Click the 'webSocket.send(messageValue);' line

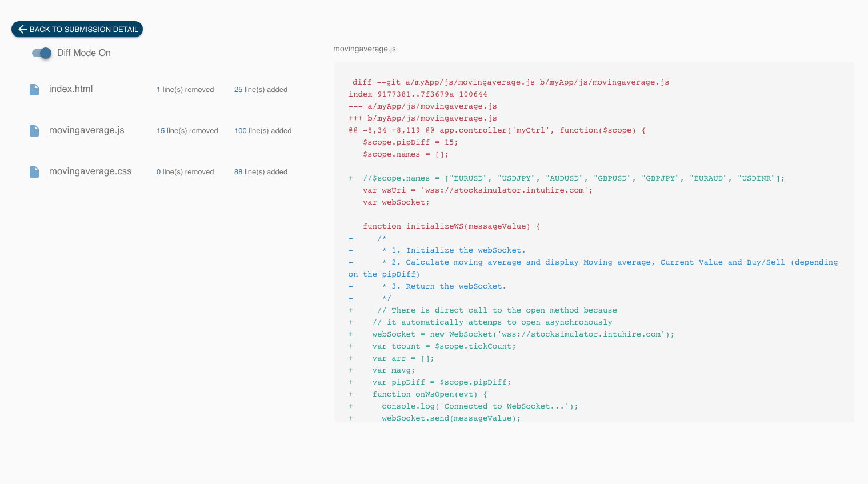(435, 418)
